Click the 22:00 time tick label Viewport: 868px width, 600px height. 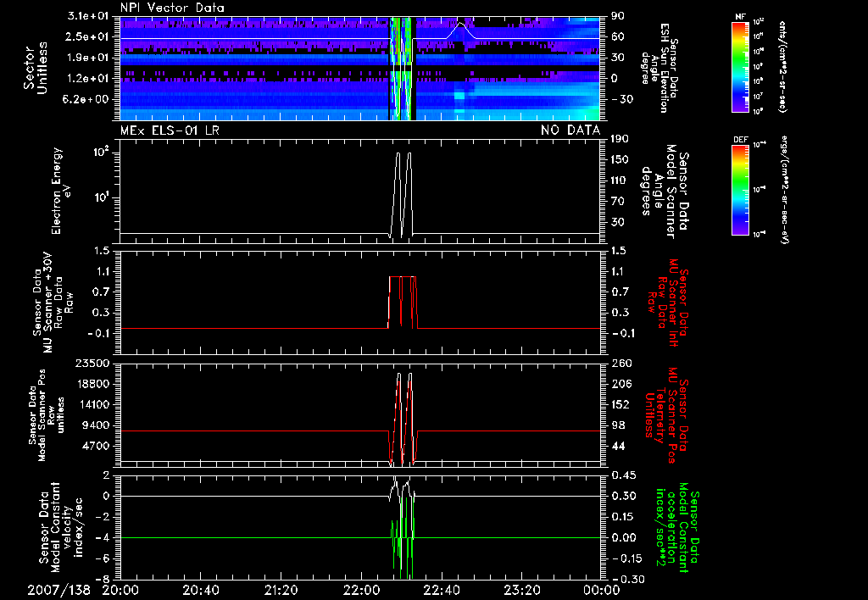coord(361,590)
